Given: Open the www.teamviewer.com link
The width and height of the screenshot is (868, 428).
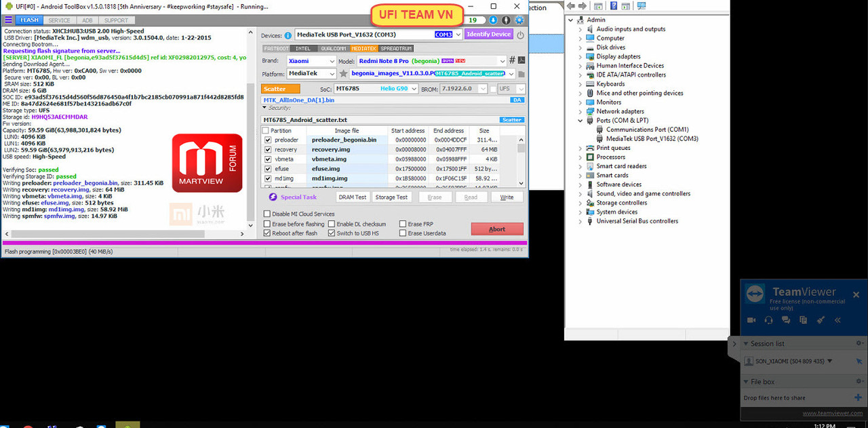Looking at the screenshot, I should tap(833, 413).
